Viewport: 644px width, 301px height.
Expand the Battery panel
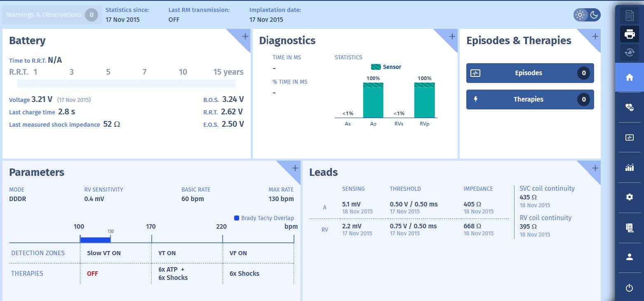pos(245,36)
